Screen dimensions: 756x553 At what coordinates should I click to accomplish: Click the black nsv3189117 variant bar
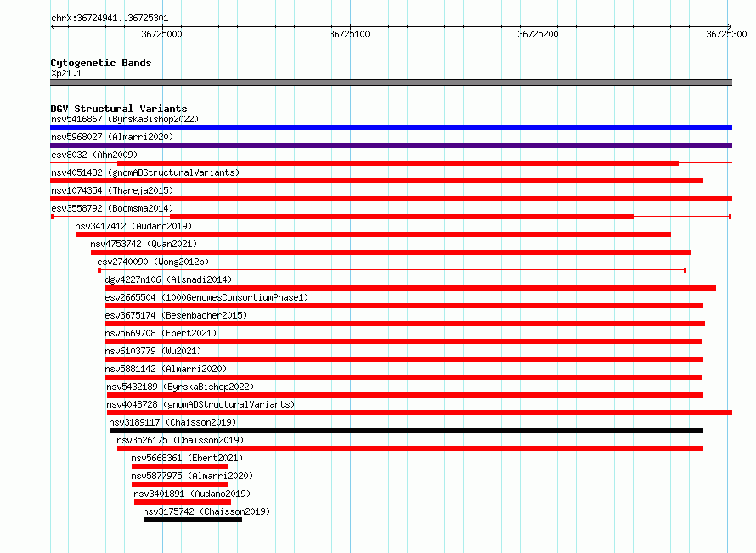coord(406,431)
